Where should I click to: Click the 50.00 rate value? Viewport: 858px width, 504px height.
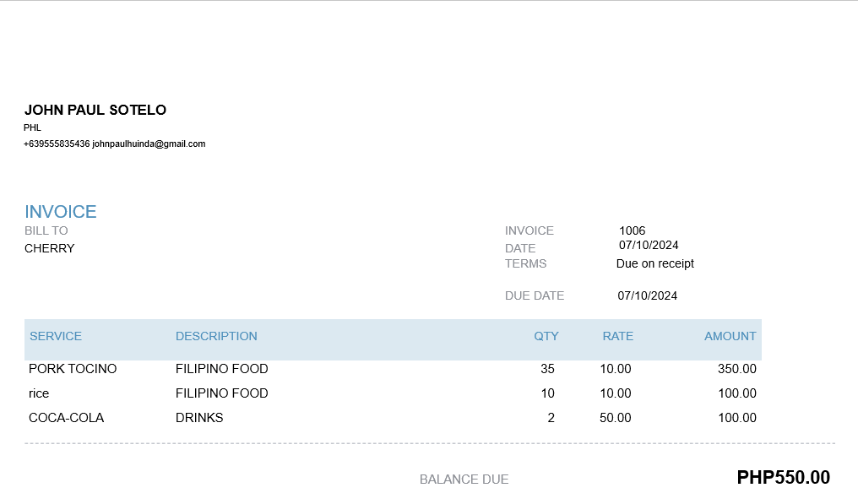point(615,418)
